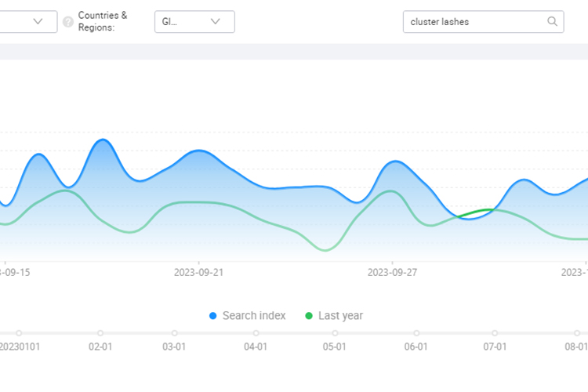Select the 07-01 timeline point

(495, 333)
